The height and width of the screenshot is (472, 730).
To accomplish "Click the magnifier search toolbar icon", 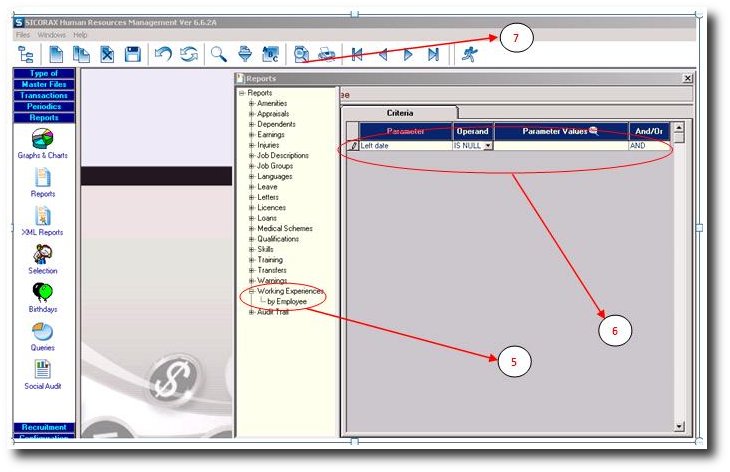I will (x=217, y=55).
